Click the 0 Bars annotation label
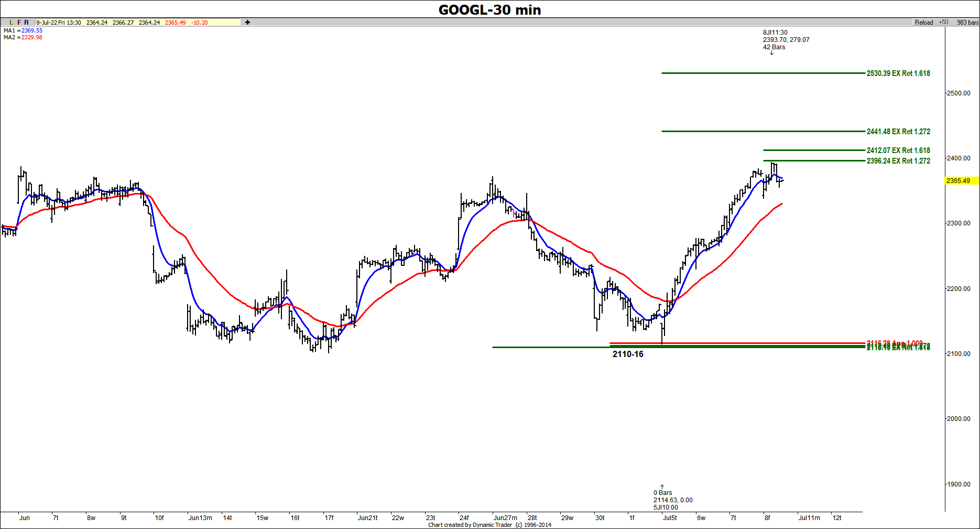This screenshot has width=980, height=529. pyautogui.click(x=662, y=493)
